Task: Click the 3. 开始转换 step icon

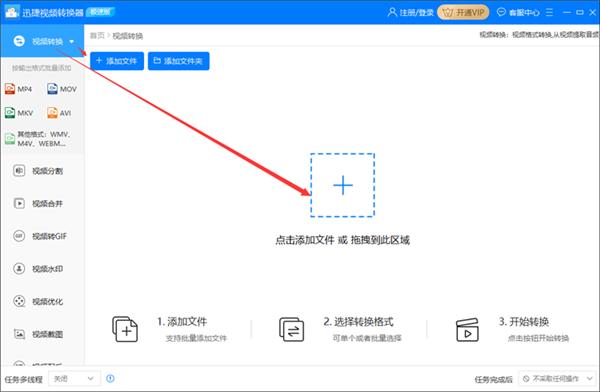Action: (x=467, y=330)
